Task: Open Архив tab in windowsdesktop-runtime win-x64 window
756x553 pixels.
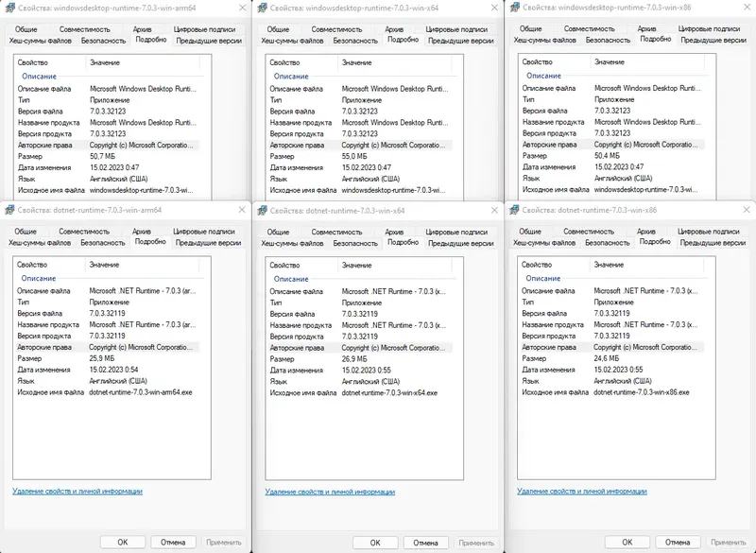Action: pos(394,29)
